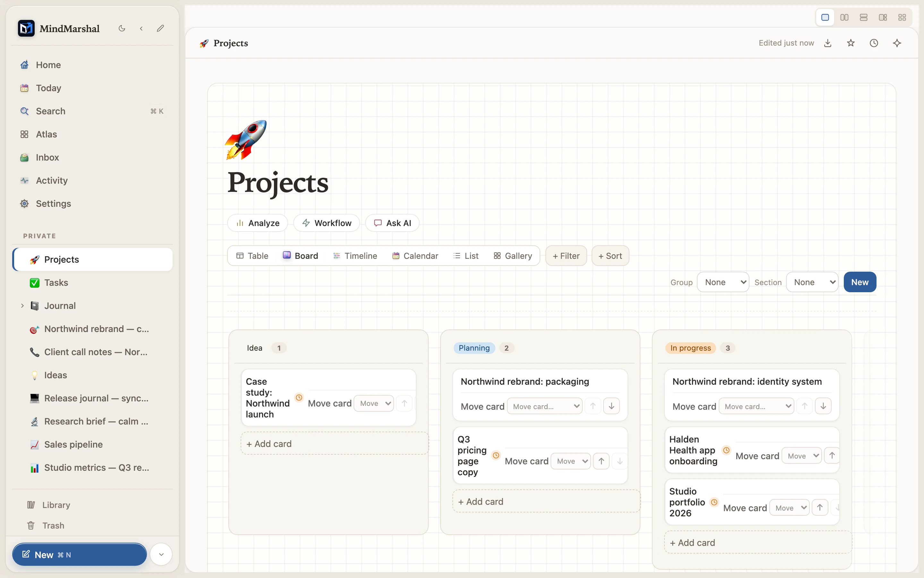Move Northwind identity system card down

click(823, 406)
